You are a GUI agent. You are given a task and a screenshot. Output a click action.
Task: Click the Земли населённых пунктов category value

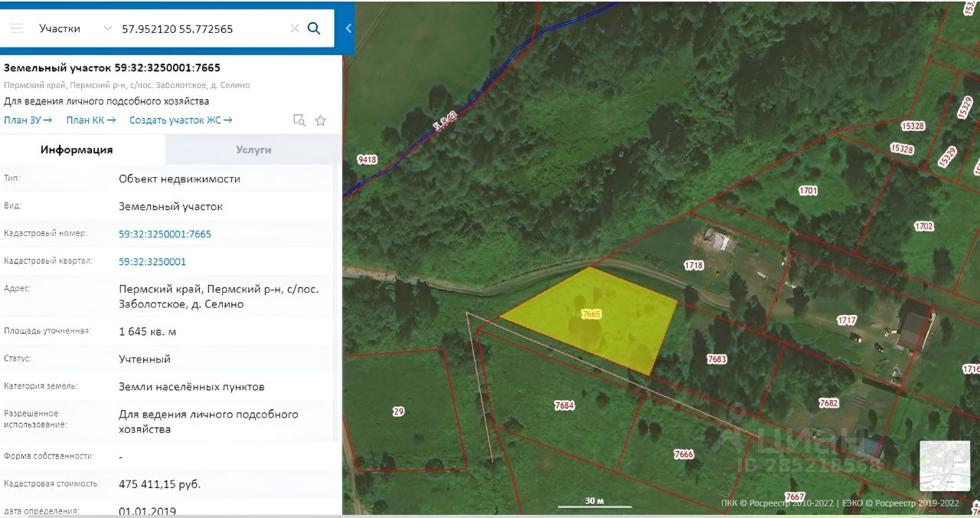coord(191,386)
